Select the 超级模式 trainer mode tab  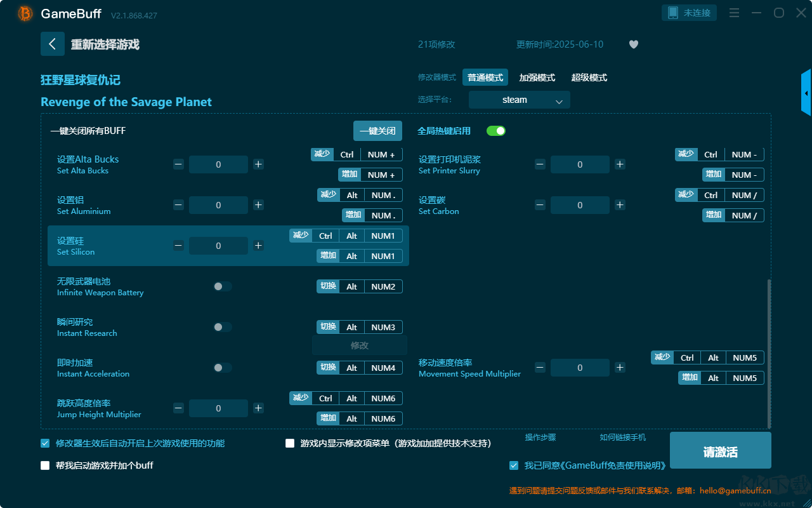(x=589, y=77)
